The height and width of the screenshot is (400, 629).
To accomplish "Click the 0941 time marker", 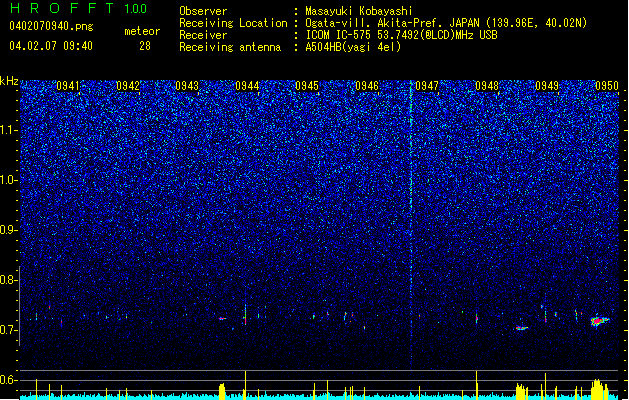I will click(68, 86).
